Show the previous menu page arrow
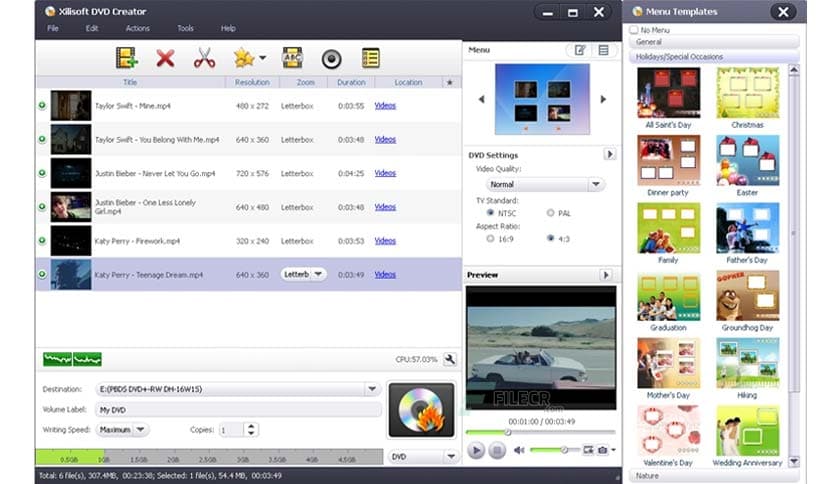 pyautogui.click(x=481, y=99)
